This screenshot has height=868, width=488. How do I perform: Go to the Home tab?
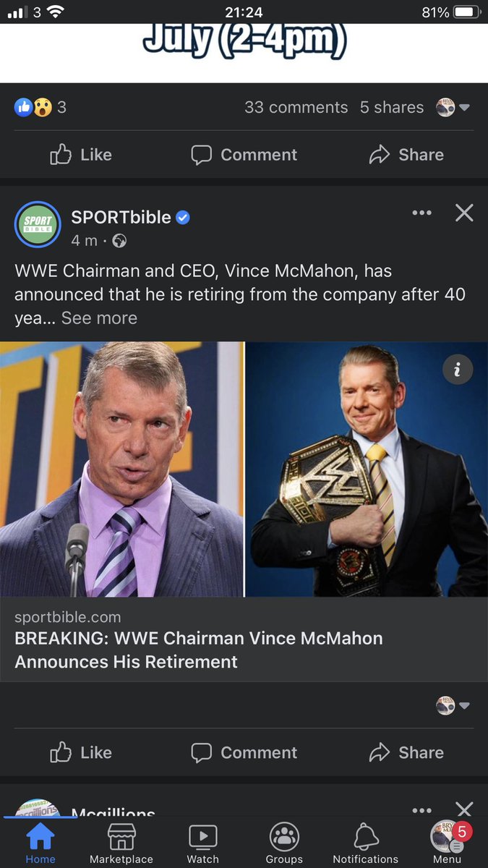tap(40, 843)
